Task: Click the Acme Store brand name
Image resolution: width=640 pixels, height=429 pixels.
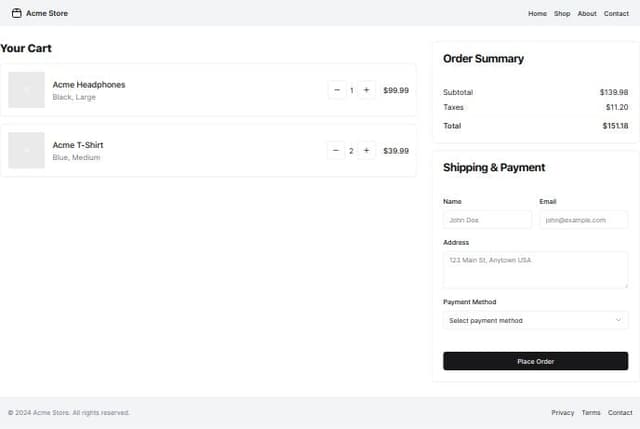Action: pos(47,14)
